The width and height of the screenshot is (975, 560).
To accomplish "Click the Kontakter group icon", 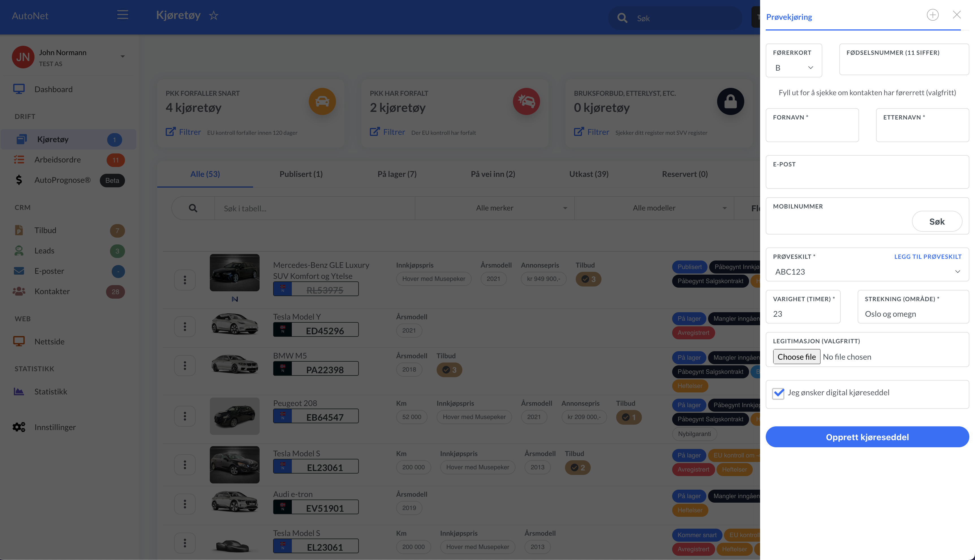I will tap(19, 292).
